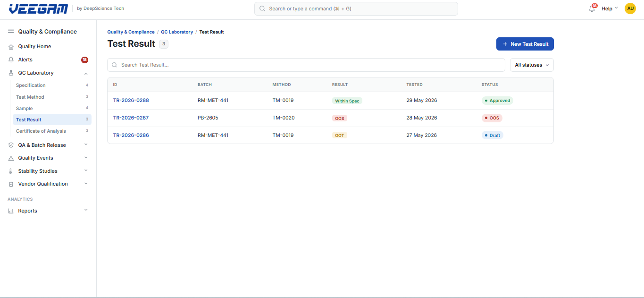
Task: Click the plus icon on New Test Result
Action: pos(505,44)
